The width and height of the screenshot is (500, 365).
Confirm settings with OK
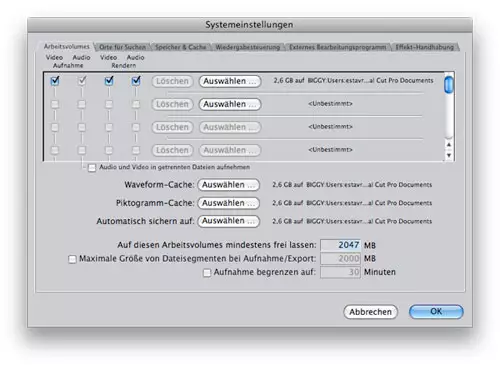click(x=436, y=312)
